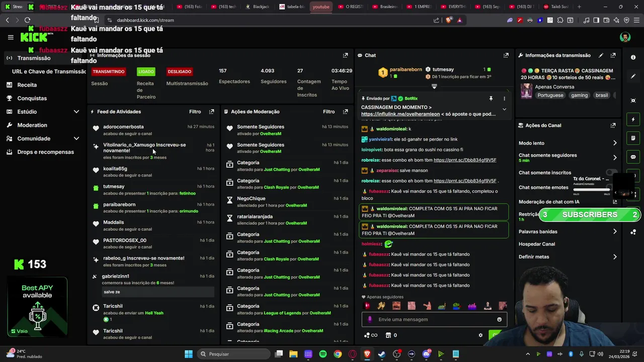
Task: Click the Apenas Conversa category thumbnail
Action: [x=526, y=91]
